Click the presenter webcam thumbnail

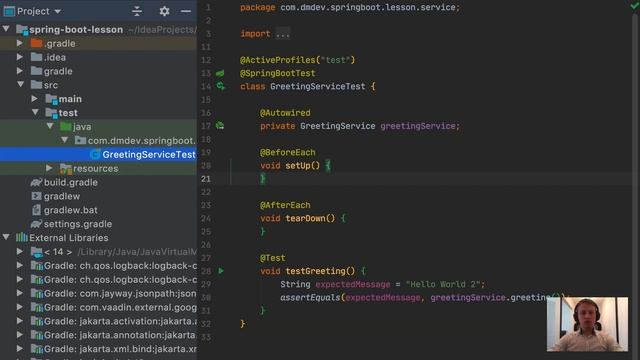click(x=587, y=324)
